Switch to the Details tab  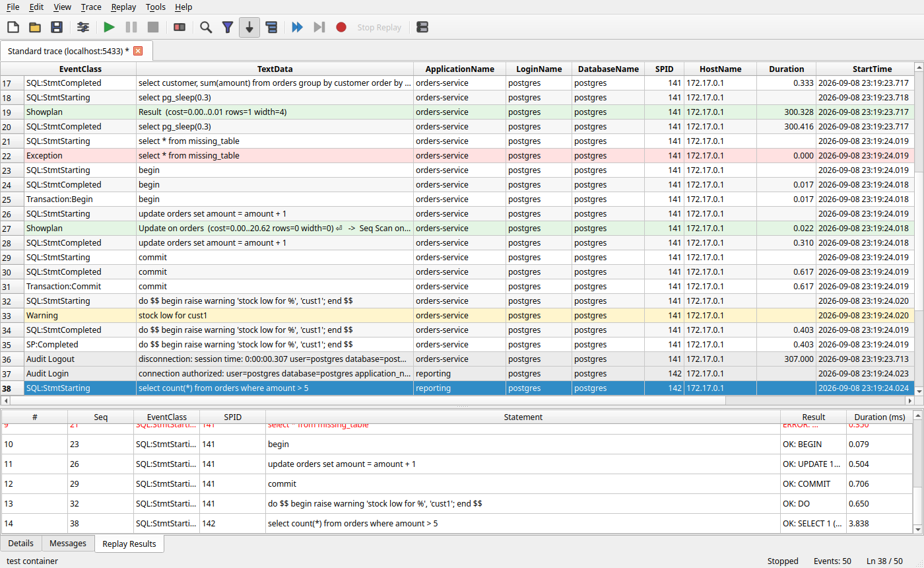20,544
